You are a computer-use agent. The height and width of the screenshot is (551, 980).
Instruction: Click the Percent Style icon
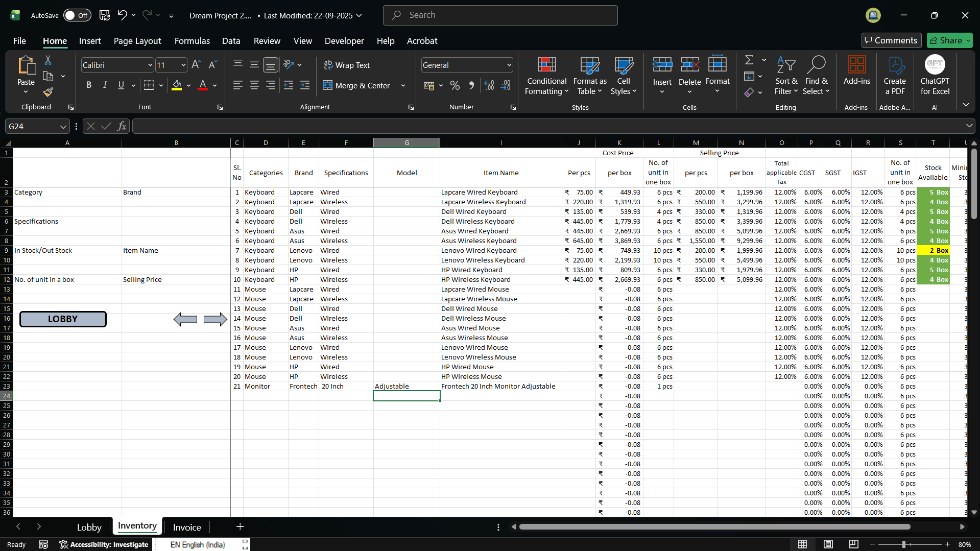point(455,85)
